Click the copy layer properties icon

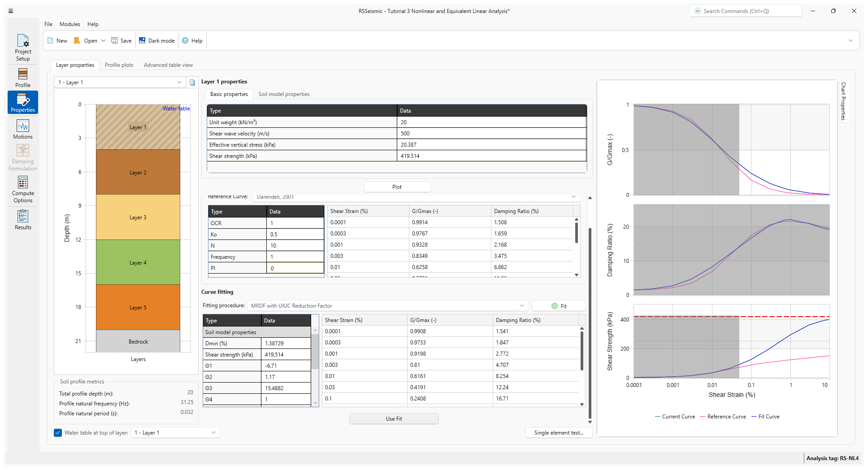pyautogui.click(x=192, y=83)
